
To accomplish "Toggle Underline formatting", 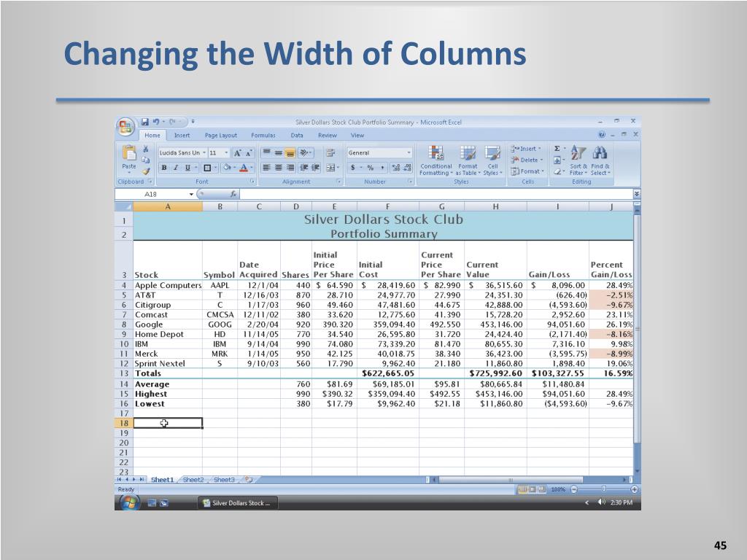I will 187,168.
